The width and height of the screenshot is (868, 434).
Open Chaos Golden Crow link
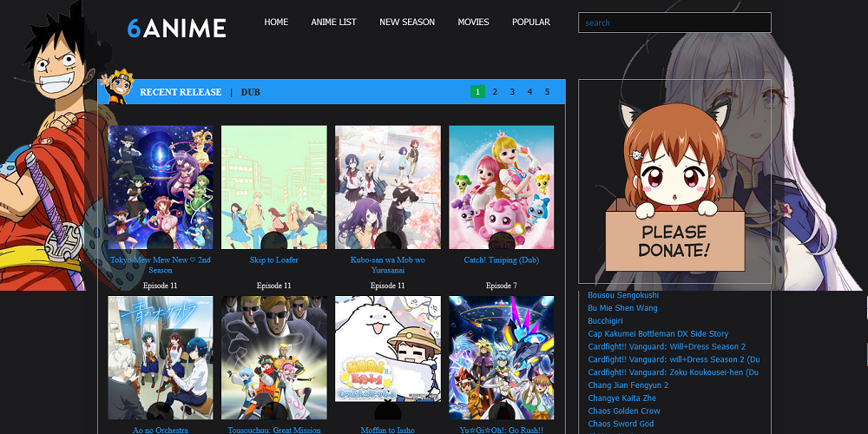tap(624, 411)
